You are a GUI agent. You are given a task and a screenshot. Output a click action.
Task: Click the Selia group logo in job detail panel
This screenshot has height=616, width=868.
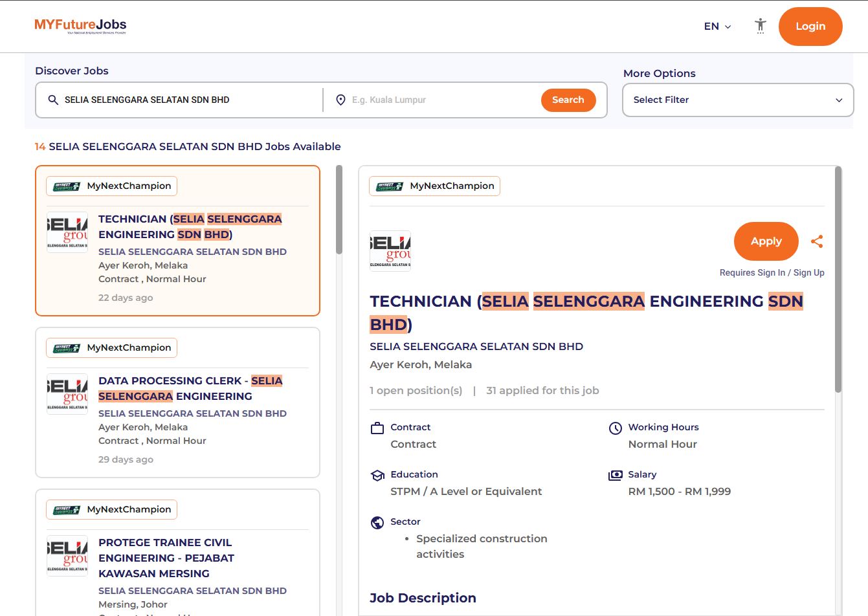pos(390,250)
